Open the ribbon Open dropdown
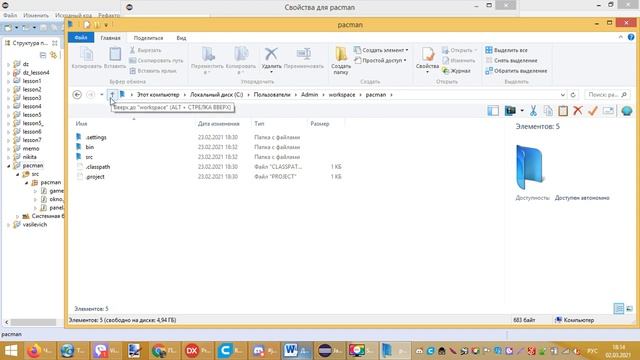Image resolution: width=640 pixels, height=360 pixels. [459, 50]
